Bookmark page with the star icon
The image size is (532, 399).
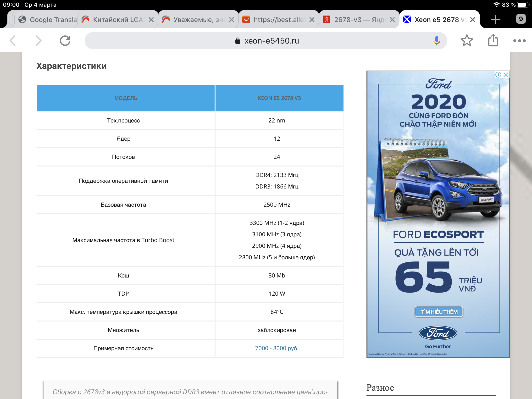click(467, 41)
